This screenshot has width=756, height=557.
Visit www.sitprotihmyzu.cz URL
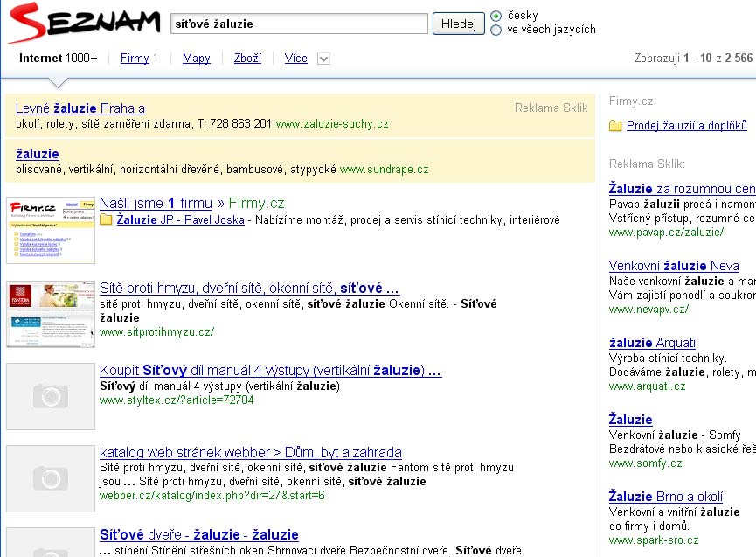click(x=156, y=331)
